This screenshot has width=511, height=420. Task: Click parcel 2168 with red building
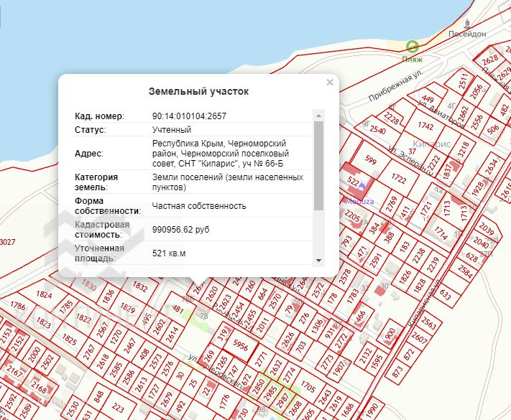coord(39,390)
